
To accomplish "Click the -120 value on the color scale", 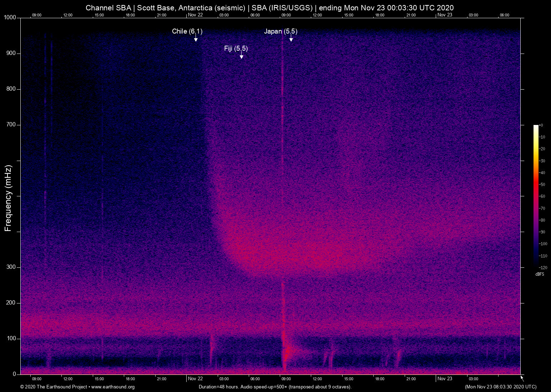I will (543, 268).
